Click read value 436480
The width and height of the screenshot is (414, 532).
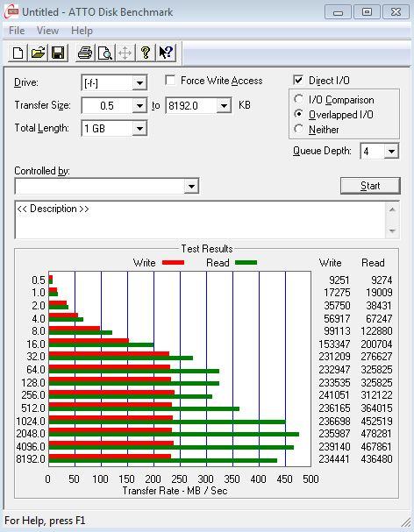[x=376, y=458]
